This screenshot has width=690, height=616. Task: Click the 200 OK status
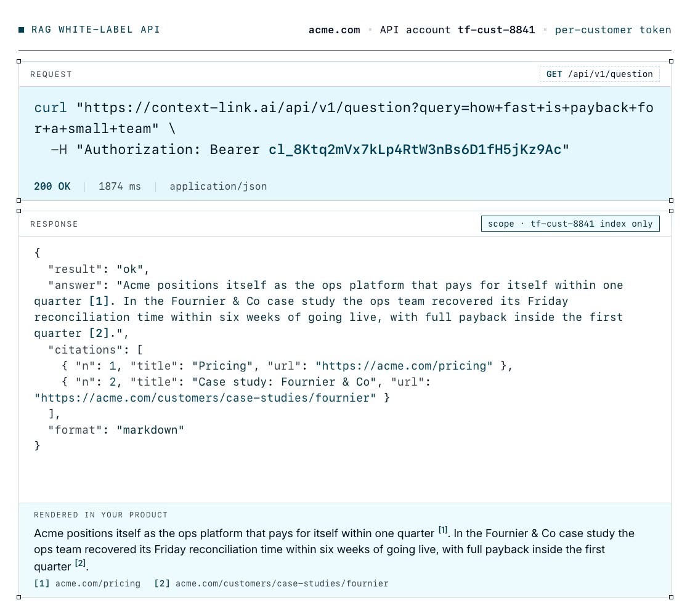52,186
